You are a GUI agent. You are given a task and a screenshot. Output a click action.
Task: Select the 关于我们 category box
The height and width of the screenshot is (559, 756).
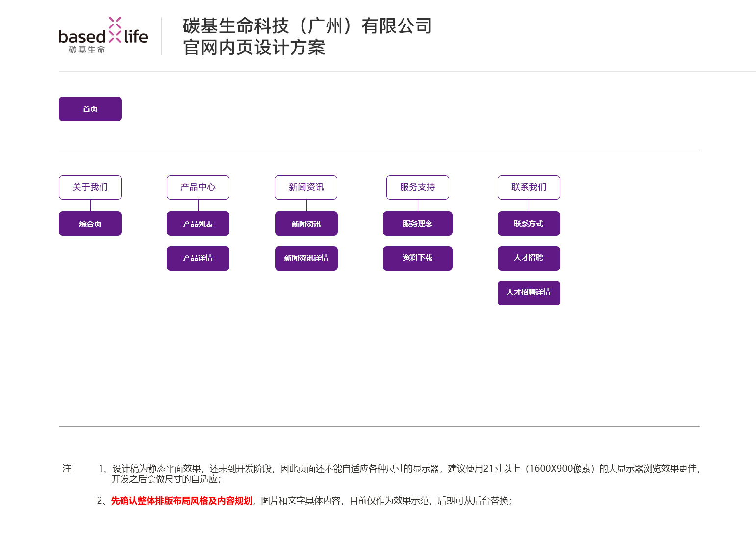click(x=90, y=187)
